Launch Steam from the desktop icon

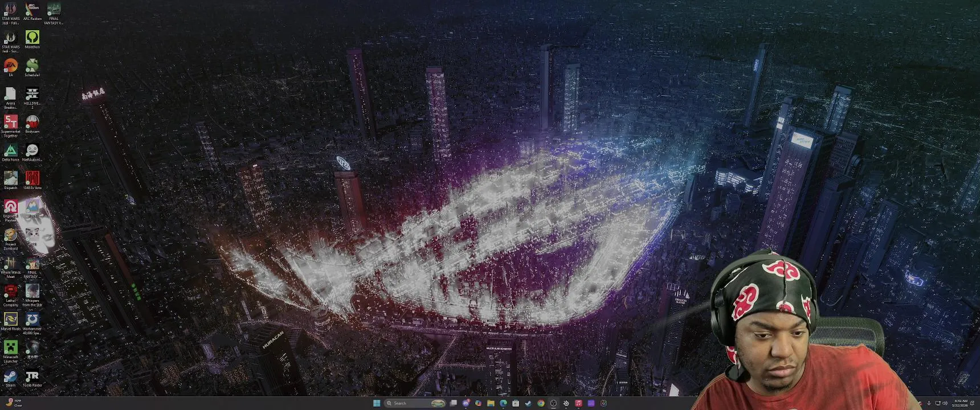[10, 378]
